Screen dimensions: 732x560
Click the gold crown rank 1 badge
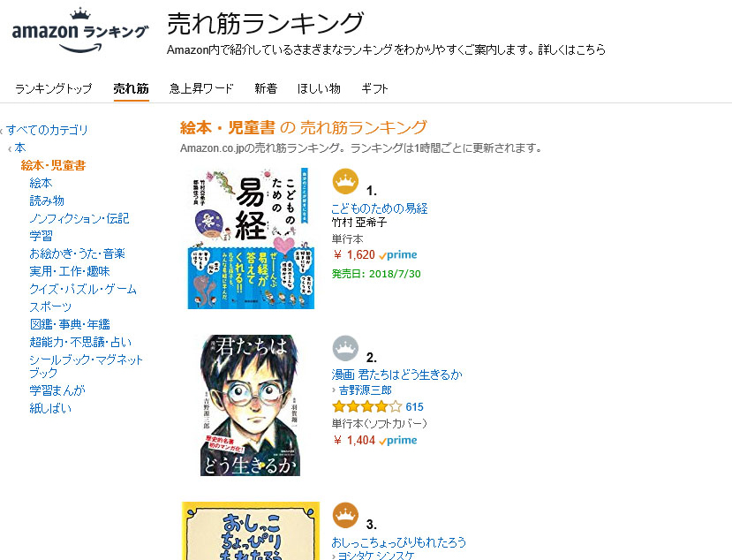tap(345, 181)
